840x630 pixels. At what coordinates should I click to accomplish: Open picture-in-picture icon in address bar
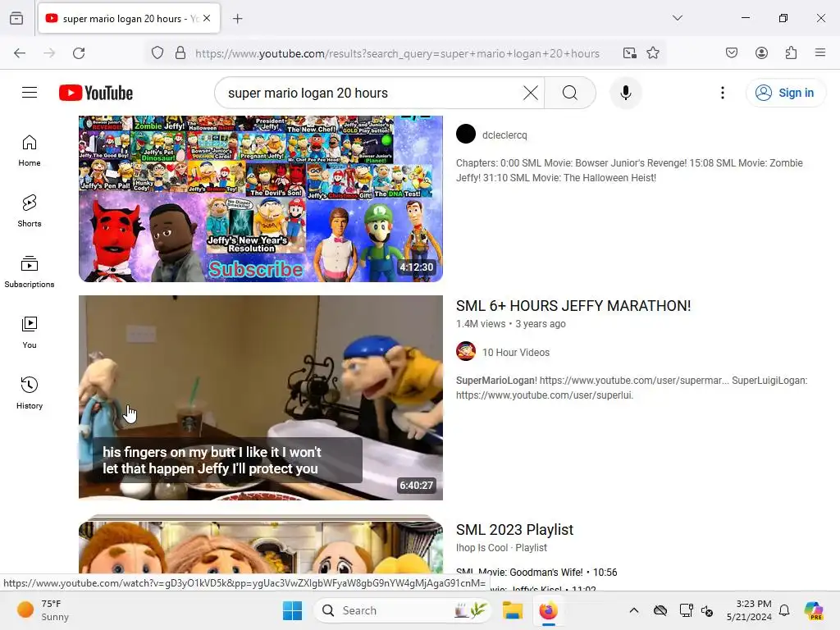(629, 53)
